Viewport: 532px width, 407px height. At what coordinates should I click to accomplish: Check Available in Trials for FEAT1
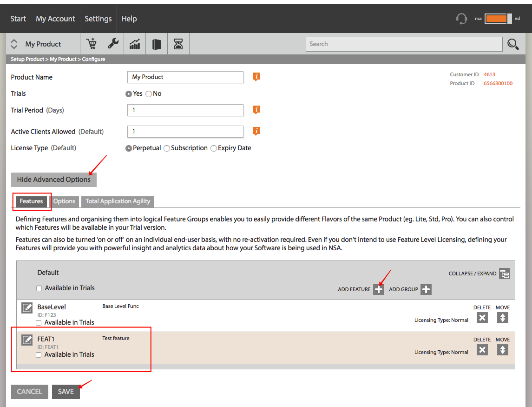point(39,355)
